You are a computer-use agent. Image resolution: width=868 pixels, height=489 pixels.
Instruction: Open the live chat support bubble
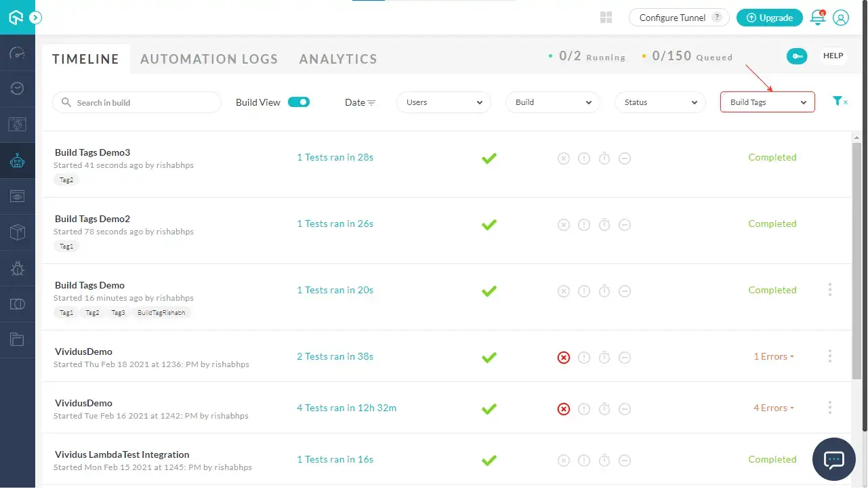click(833, 460)
